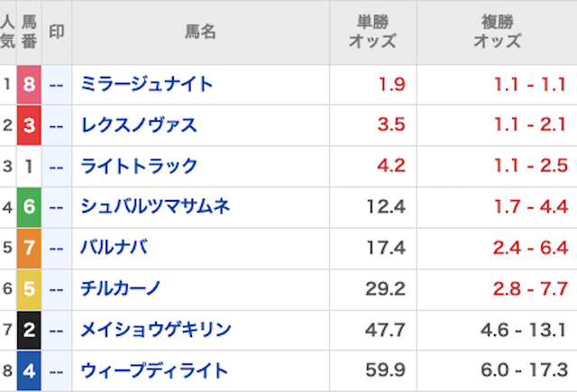Select the ライトトラック horse name
This screenshot has height=392, width=577.
(x=139, y=167)
